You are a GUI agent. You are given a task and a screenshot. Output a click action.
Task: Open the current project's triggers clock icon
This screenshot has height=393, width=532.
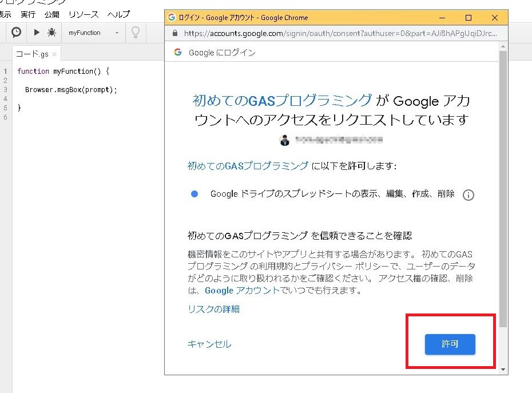click(x=17, y=33)
